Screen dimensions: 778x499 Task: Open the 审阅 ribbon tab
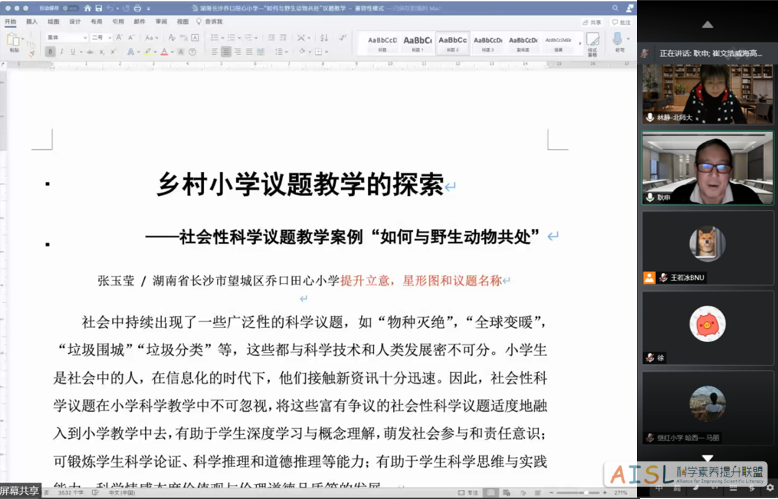pyautogui.click(x=161, y=22)
